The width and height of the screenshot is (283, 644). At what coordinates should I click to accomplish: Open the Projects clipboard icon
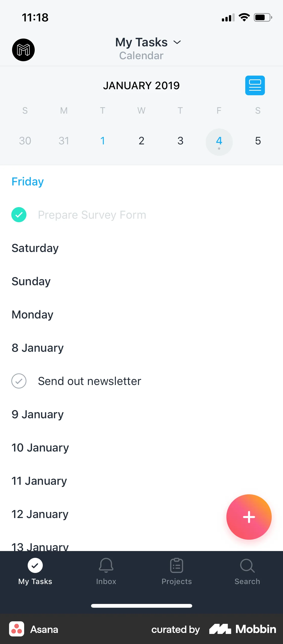(177, 565)
